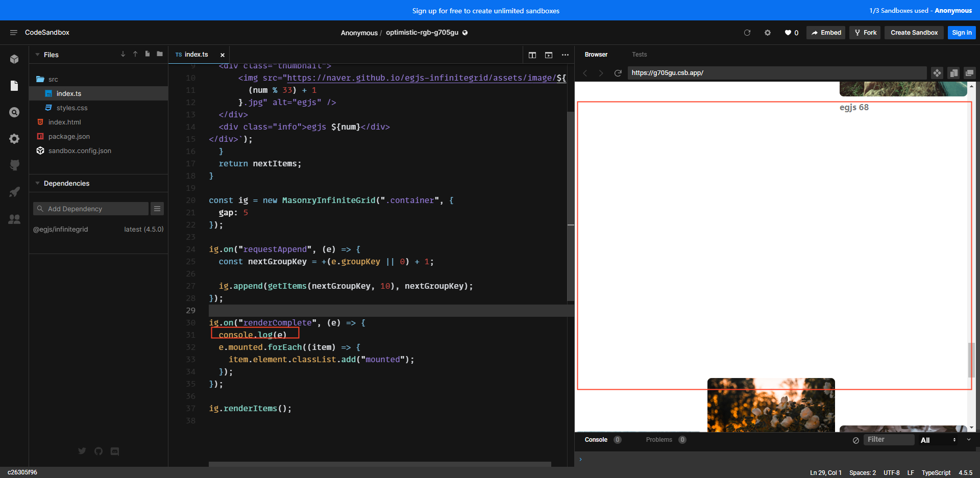Open the live collaboration panel
The height and width of the screenshot is (478, 980).
tap(14, 219)
